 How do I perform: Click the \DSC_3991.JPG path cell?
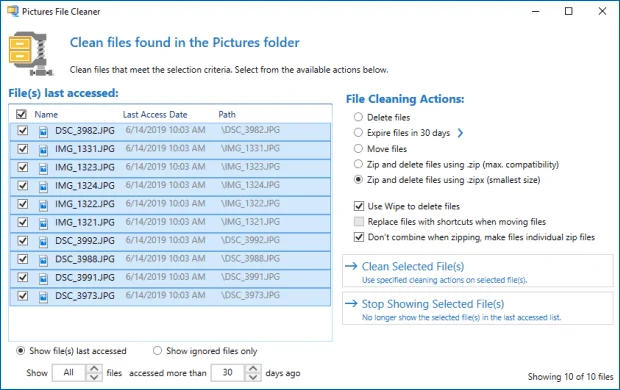(x=251, y=276)
